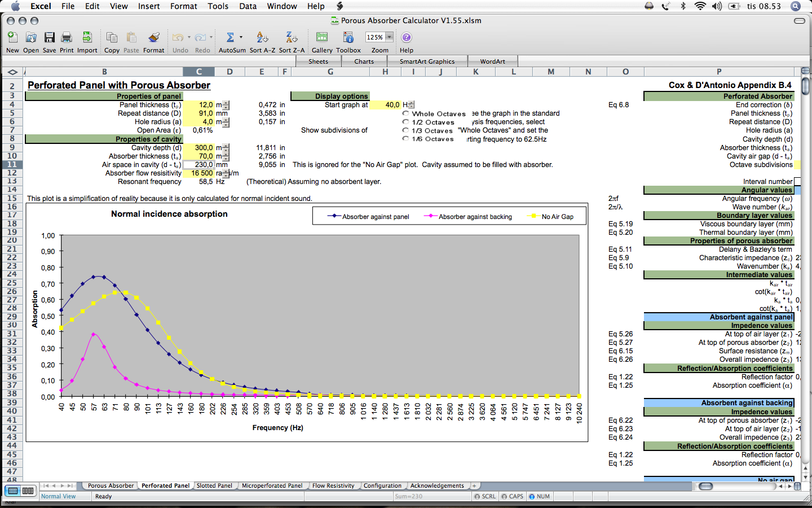Switch to Page Layout view icon
This screenshot has height=508, width=812.
coord(28,491)
